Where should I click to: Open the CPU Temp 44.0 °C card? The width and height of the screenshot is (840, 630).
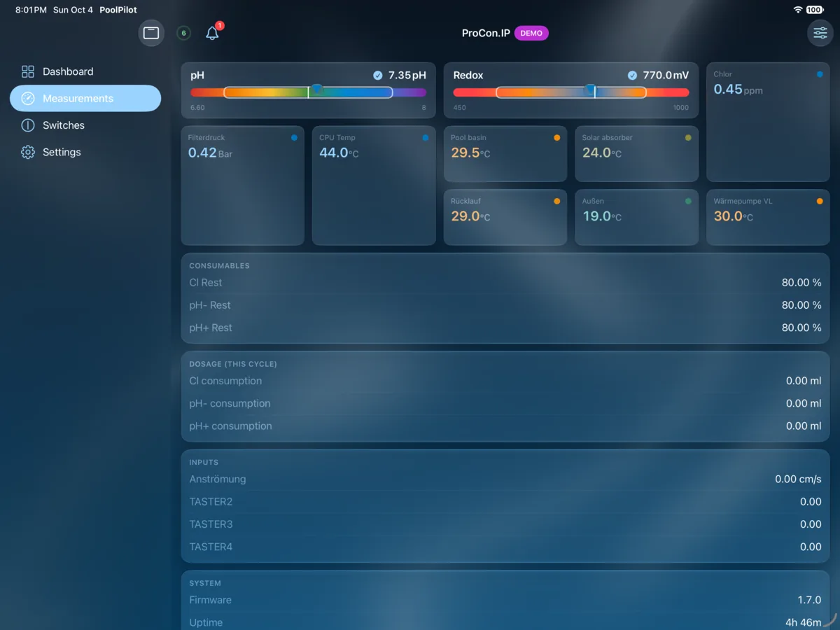pos(374,185)
